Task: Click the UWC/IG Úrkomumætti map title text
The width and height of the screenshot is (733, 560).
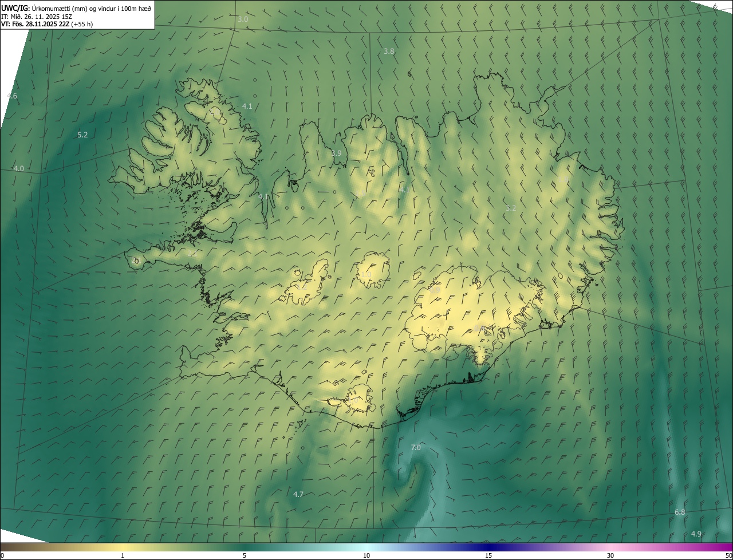Action: click(76, 8)
